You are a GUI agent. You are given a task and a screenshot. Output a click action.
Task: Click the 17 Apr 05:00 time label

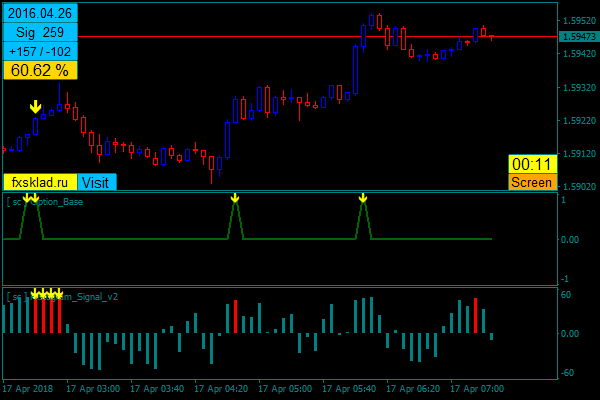285,389
